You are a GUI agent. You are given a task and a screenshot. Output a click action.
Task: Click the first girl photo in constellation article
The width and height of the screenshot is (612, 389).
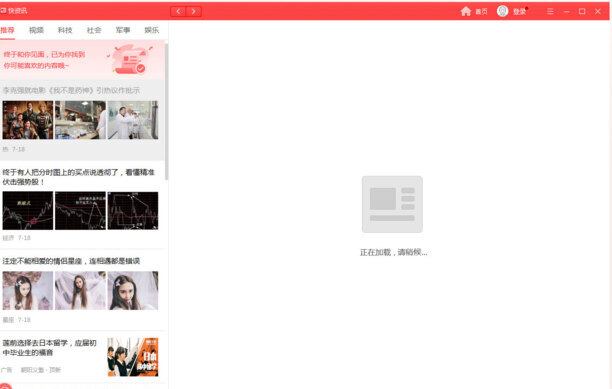click(x=28, y=291)
